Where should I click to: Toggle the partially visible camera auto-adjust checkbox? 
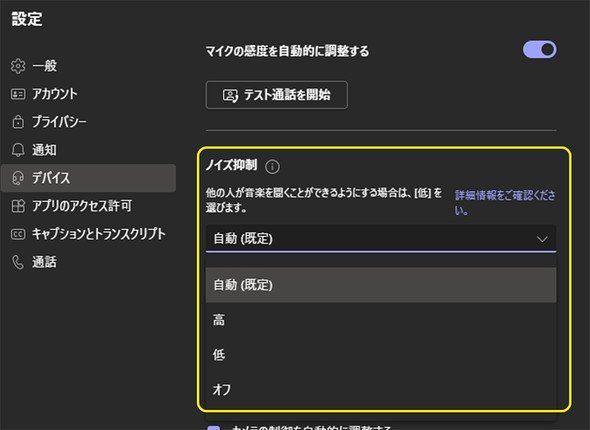pos(213,428)
